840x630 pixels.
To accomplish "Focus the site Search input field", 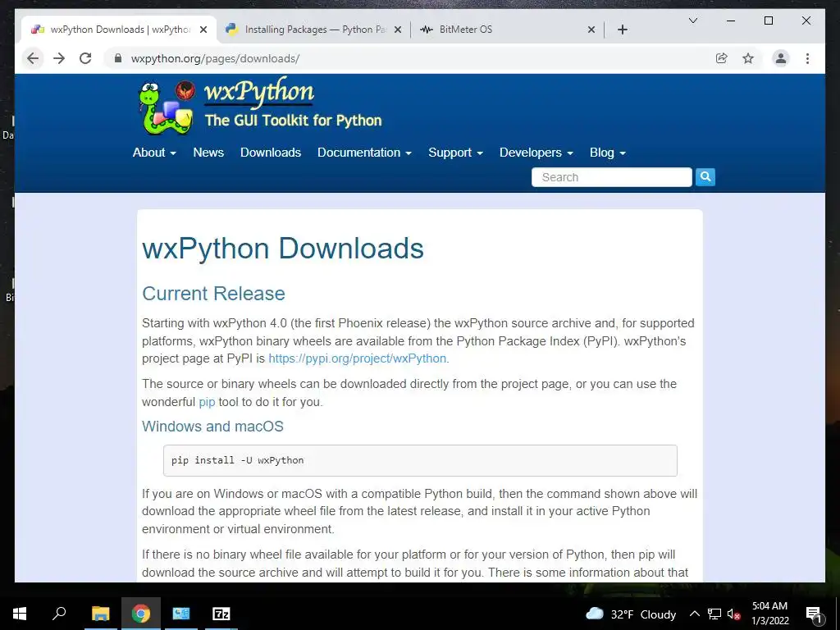I will coord(612,177).
